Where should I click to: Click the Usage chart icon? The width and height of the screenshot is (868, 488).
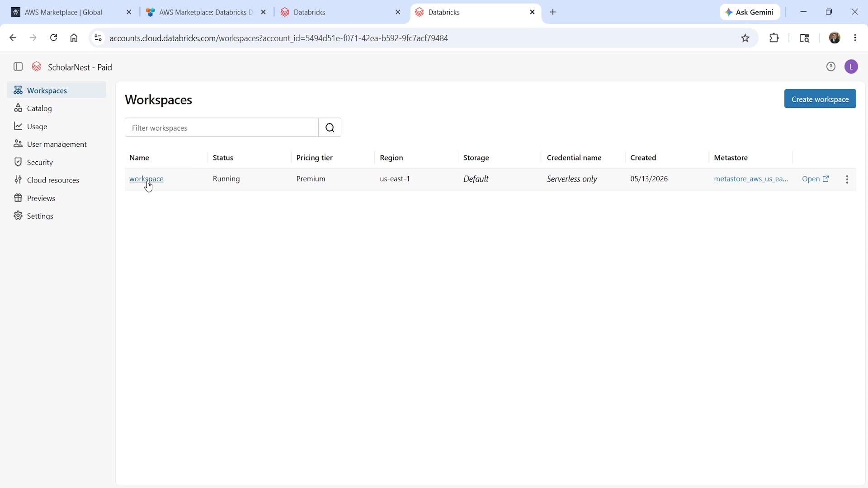18,127
